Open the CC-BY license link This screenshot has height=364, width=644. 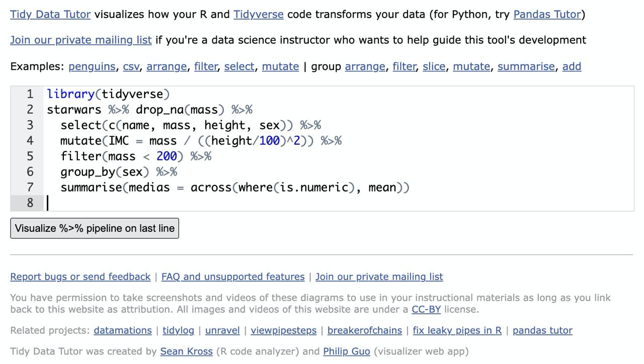point(426,309)
